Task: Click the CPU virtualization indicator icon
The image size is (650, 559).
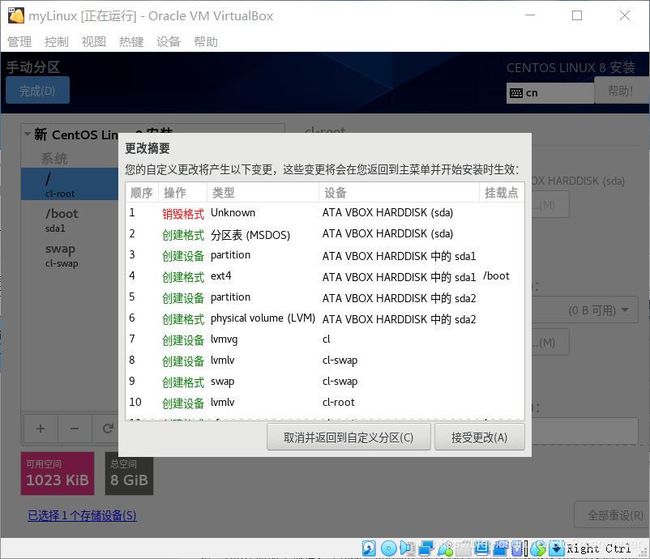Action: click(x=517, y=548)
